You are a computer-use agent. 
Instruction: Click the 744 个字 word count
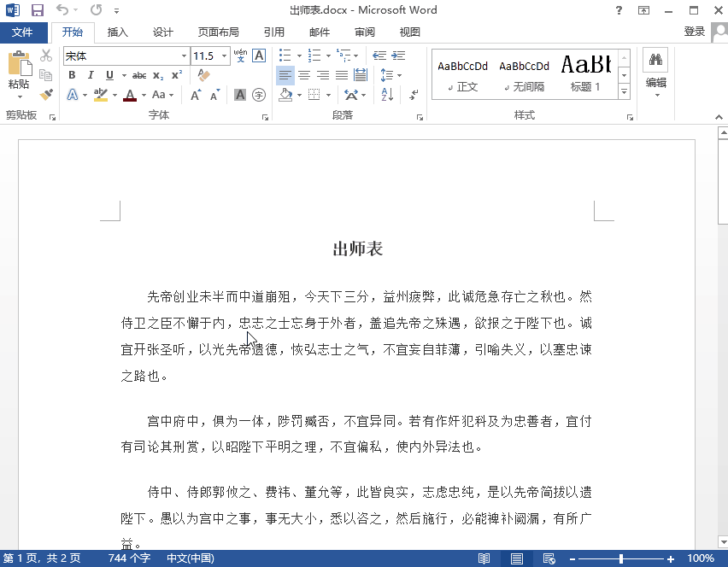point(129,558)
